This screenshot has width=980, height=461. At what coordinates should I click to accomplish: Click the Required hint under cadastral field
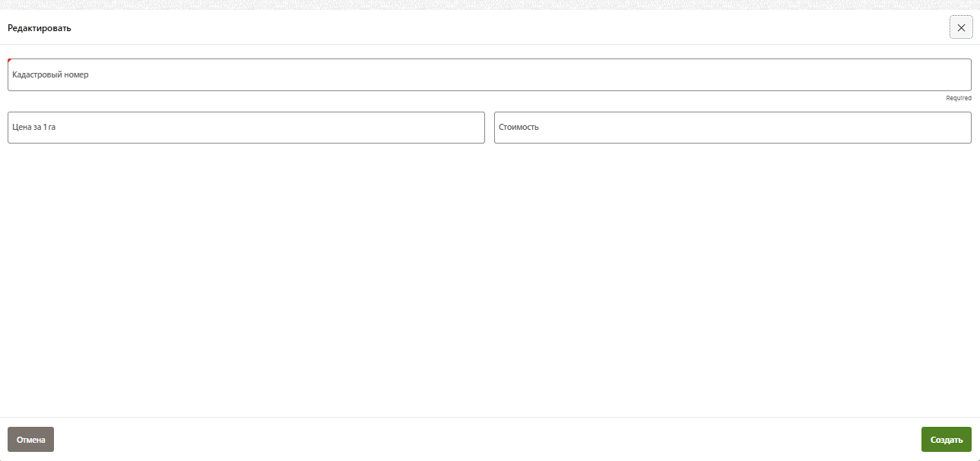(958, 98)
